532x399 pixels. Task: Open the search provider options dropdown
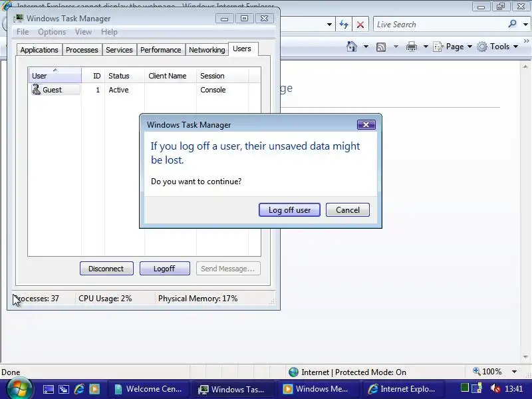point(525,25)
